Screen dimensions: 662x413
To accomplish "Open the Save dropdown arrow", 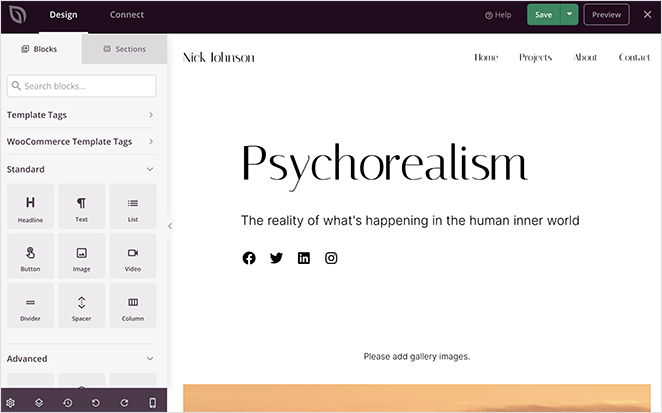I will click(x=569, y=15).
